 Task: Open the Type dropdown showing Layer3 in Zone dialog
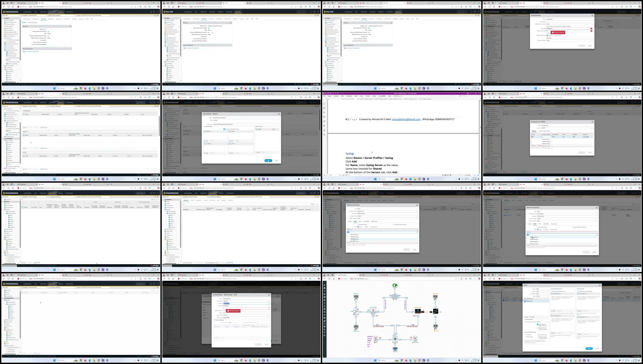pos(542,296)
